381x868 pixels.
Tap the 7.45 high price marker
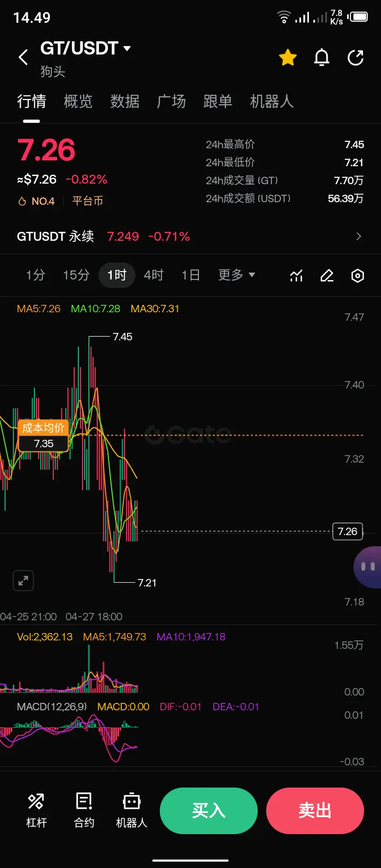(122, 337)
